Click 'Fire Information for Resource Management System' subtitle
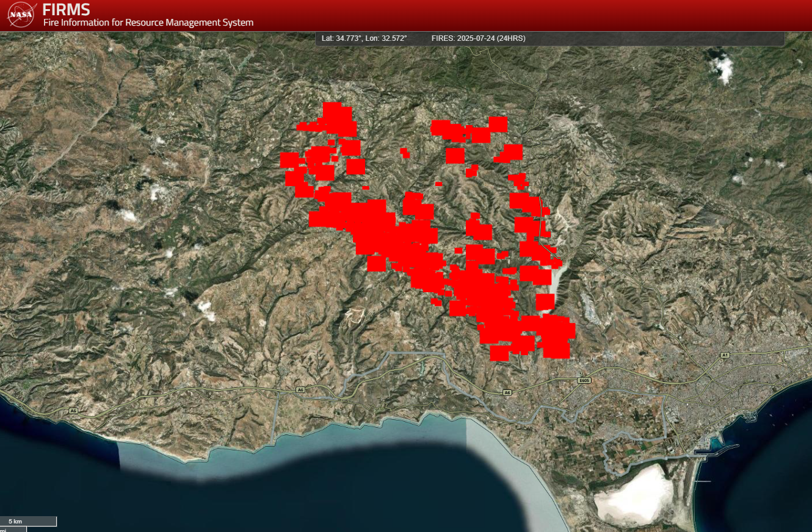This screenshot has height=532, width=812. pos(148,23)
